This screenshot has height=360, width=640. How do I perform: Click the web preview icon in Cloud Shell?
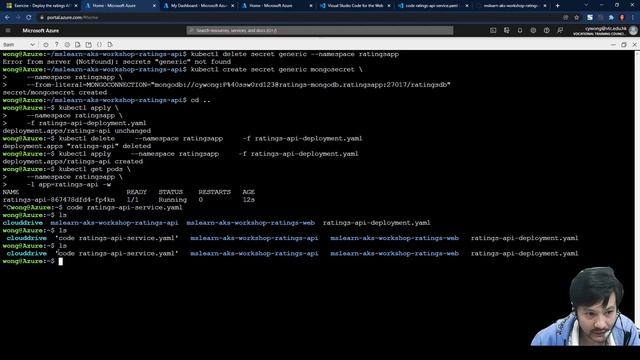pos(110,44)
